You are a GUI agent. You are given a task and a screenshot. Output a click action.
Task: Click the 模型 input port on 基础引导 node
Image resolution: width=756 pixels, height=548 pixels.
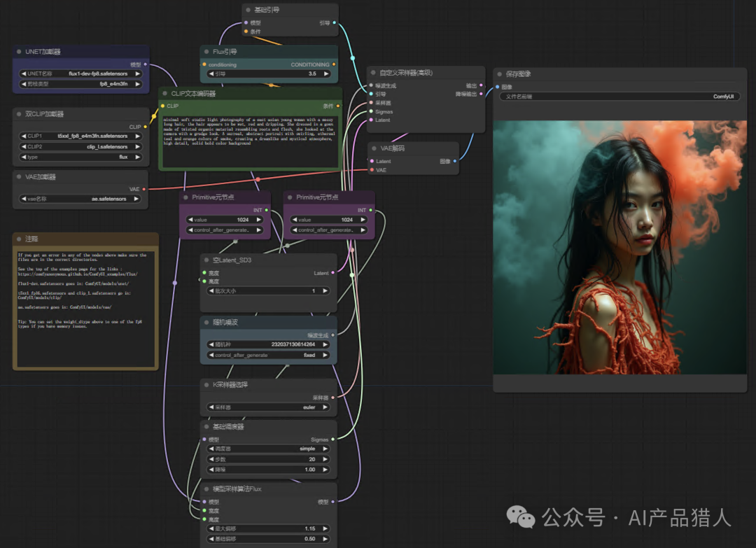[246, 22]
